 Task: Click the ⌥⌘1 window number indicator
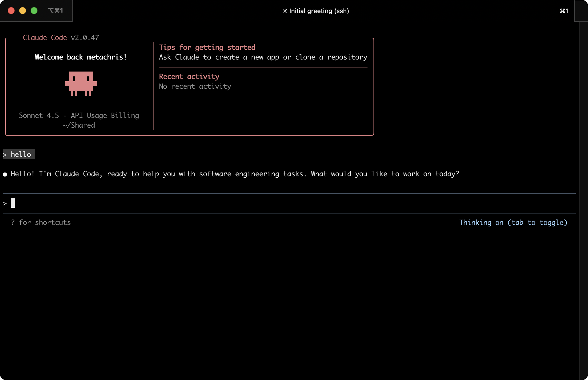click(55, 10)
